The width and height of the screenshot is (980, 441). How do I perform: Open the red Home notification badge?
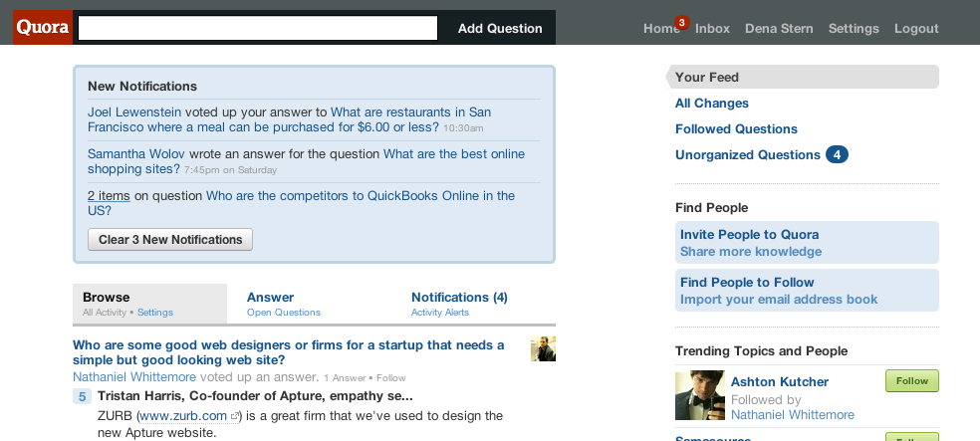coord(681,23)
